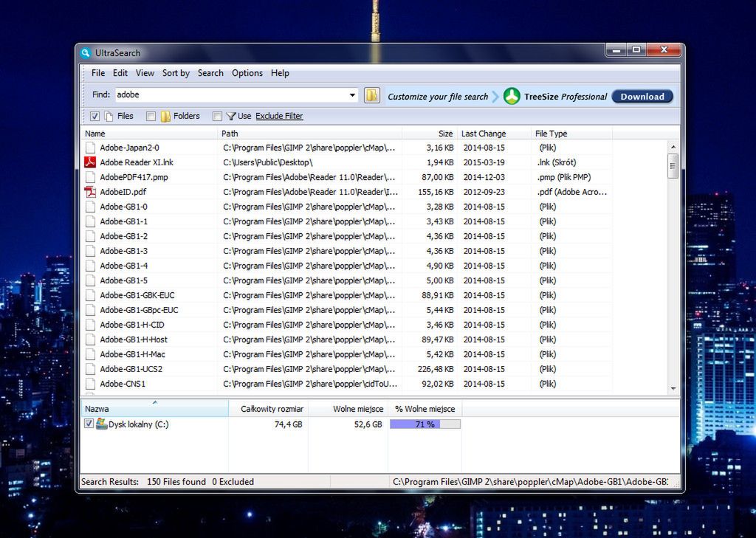Image resolution: width=756 pixels, height=538 pixels.
Task: Select the Adobe-GB1-5 file row
Action: (347, 280)
